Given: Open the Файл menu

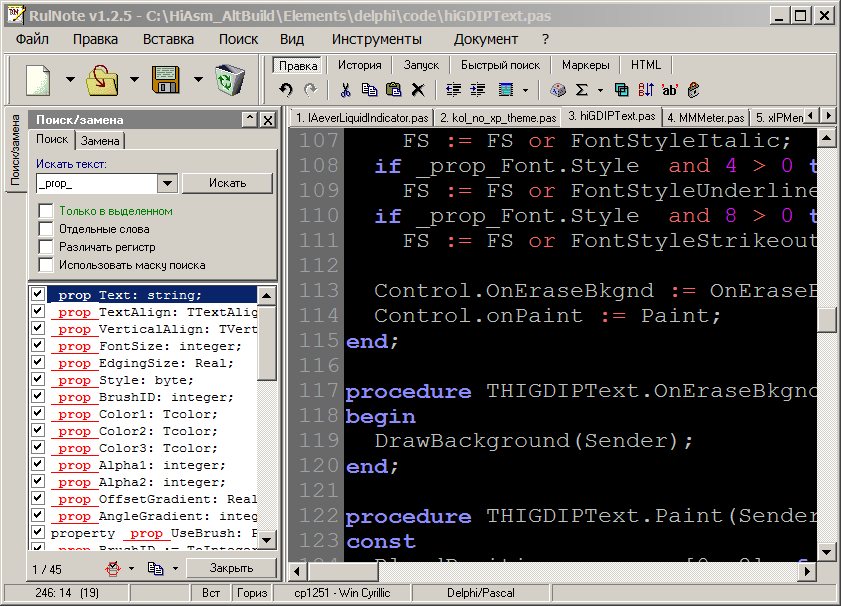Looking at the screenshot, I should click(x=32, y=39).
